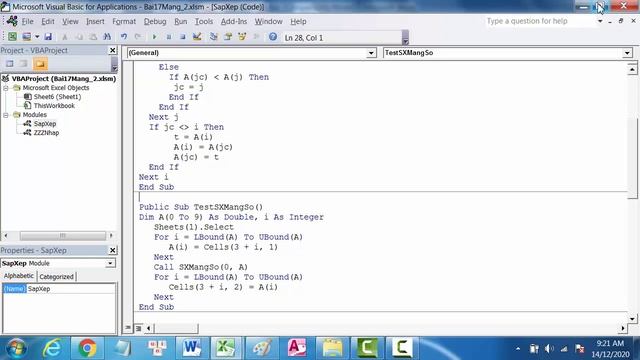Screen dimensions: 640x360
Task: Click Procedure View button at bottom left
Action: pos(128,328)
